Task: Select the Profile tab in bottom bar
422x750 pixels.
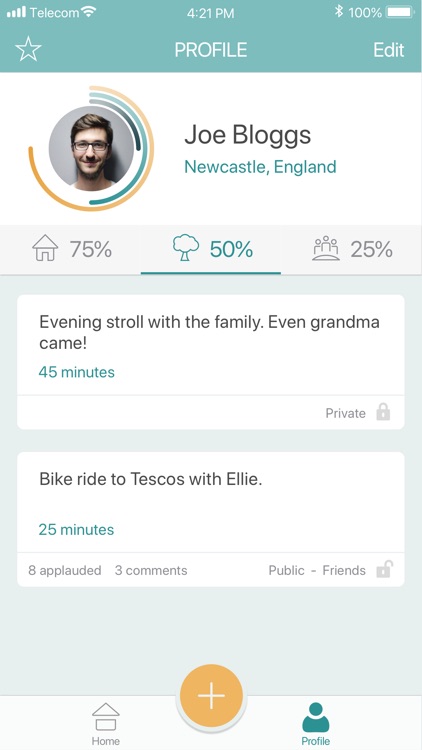Action: click(315, 724)
